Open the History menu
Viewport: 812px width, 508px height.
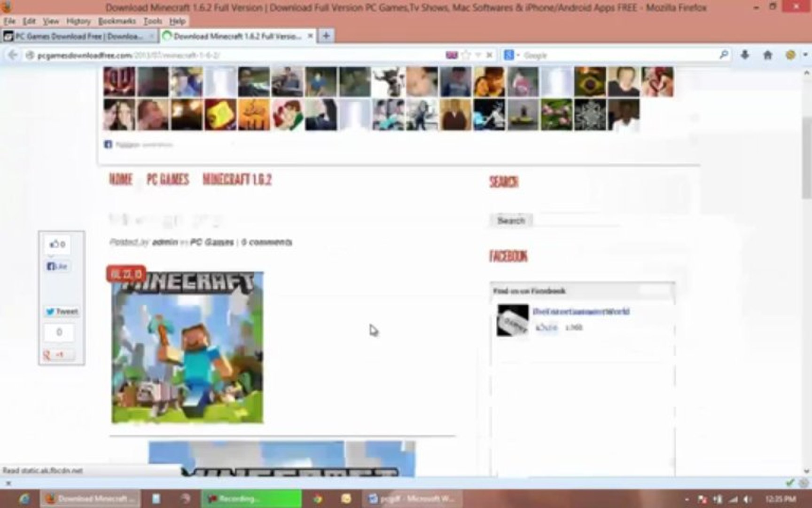click(x=78, y=21)
